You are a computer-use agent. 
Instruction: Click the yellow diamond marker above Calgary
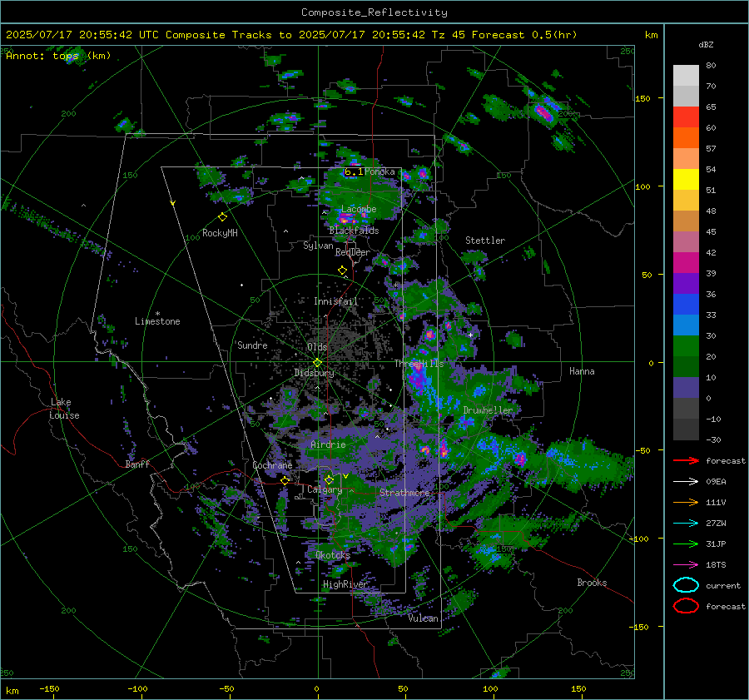pos(329,479)
